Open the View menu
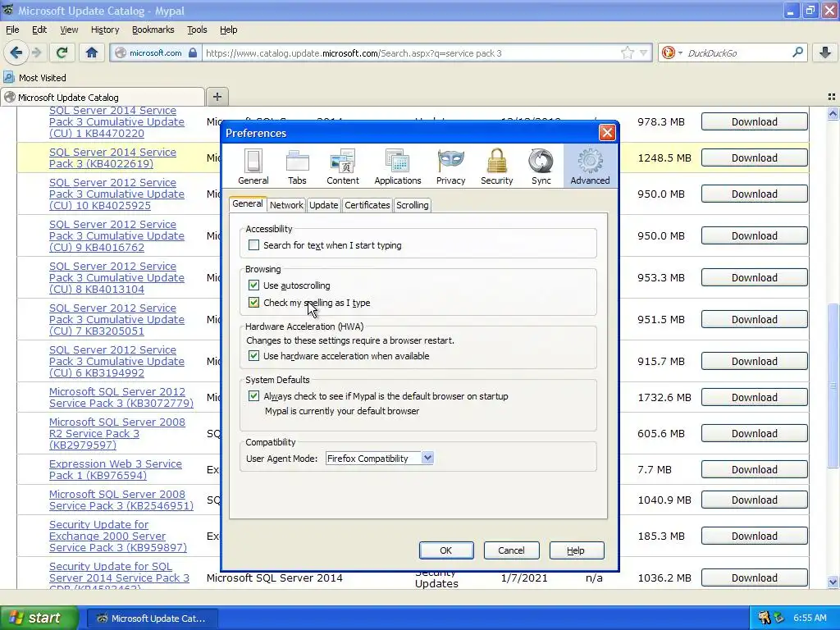 [69, 30]
